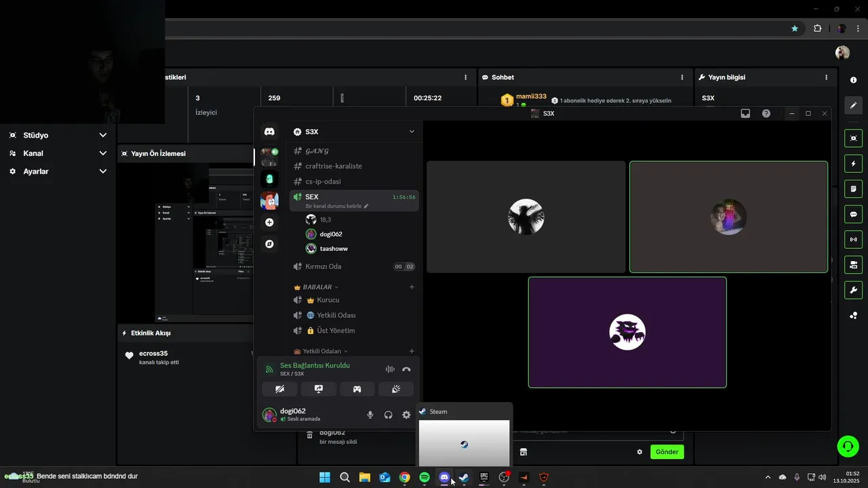Open Discord direct messages home icon
Screen dimensions: 868x488
[x=269, y=131]
